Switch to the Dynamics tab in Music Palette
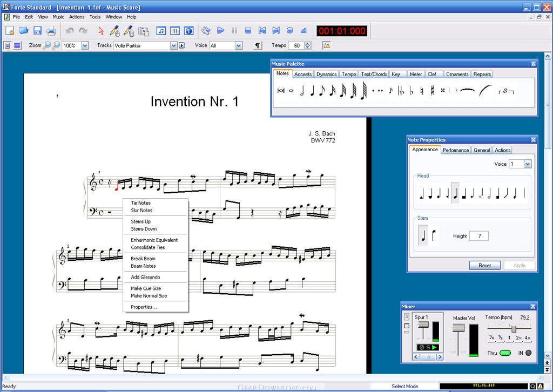Screen dimensions: 553x392 [326, 74]
